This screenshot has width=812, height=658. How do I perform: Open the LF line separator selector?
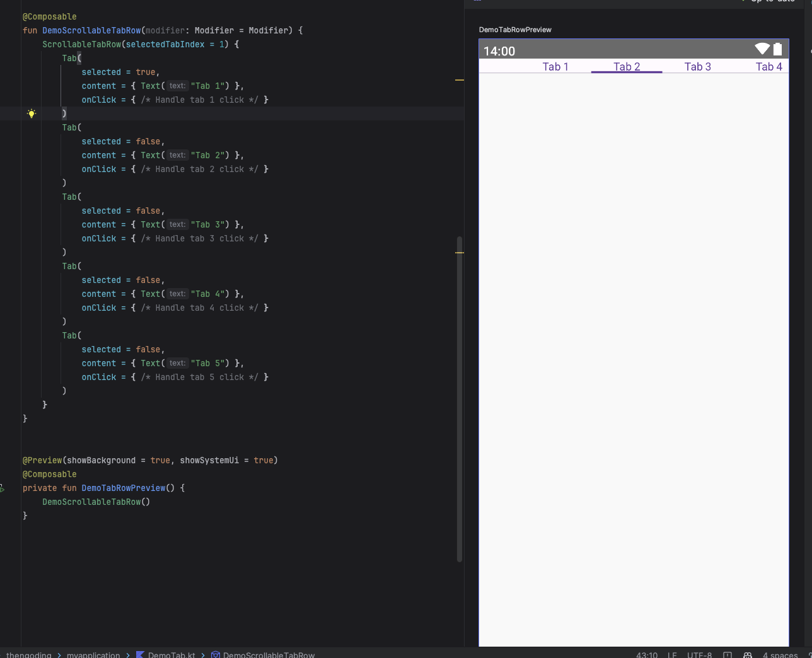tap(672, 655)
